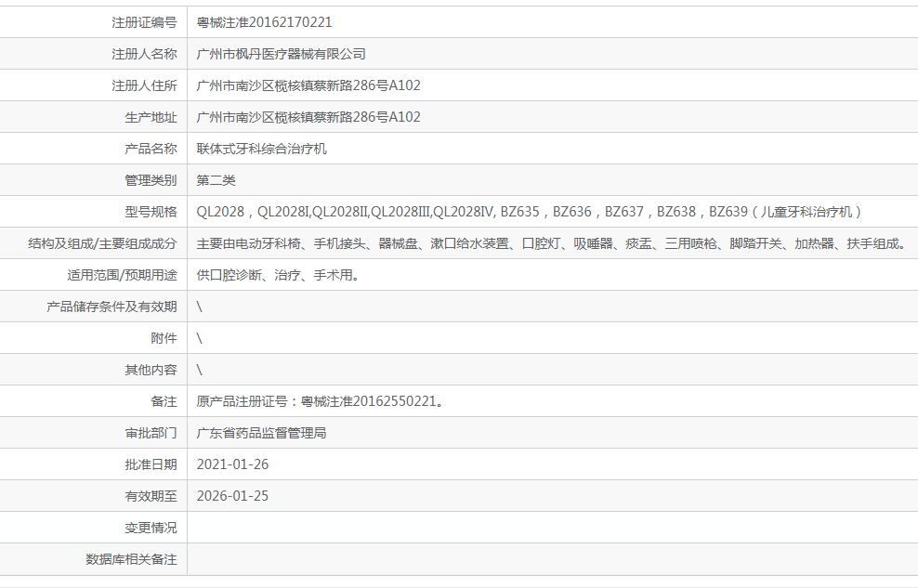
Task: Click the backslash in the 产品储存条件及有效期 row
Action: (199, 307)
